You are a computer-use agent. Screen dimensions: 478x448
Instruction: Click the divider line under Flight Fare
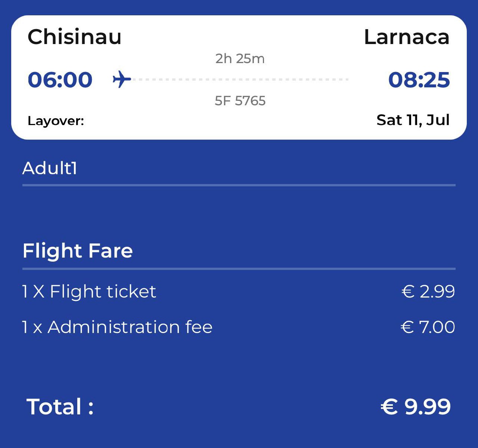tap(239, 269)
